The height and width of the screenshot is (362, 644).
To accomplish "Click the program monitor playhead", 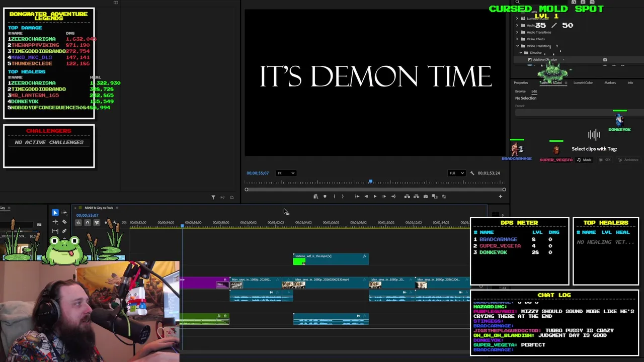I will [370, 182].
